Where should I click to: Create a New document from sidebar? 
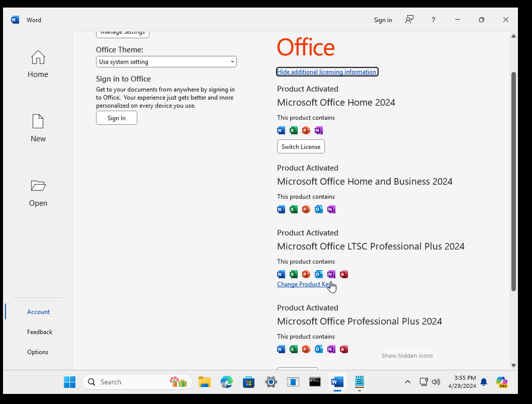pos(38,128)
